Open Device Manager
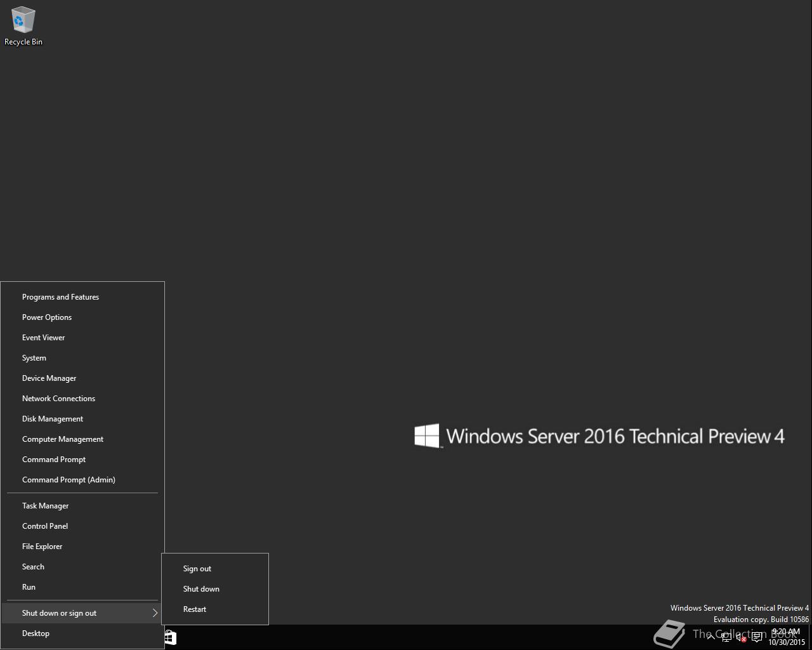 coord(82,378)
